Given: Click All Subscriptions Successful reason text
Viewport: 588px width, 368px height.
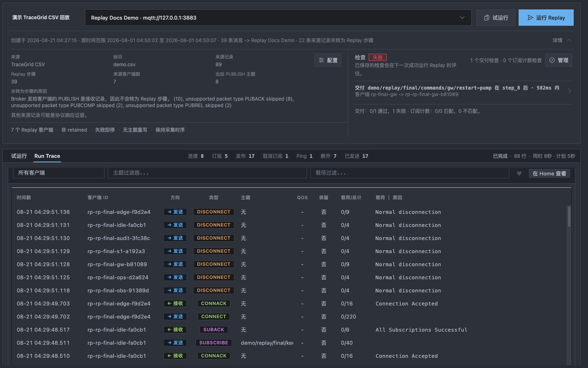Looking at the screenshot, I should click(x=421, y=330).
